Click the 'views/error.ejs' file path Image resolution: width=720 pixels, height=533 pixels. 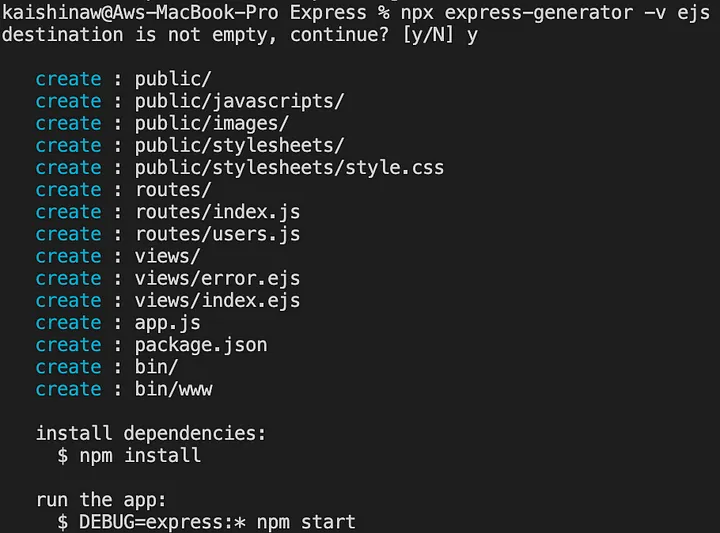(x=217, y=278)
